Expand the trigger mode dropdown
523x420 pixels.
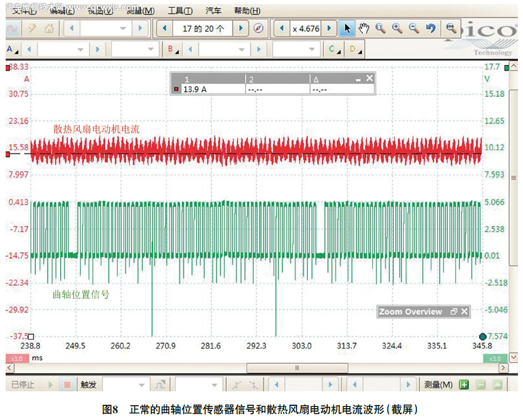pos(141,385)
